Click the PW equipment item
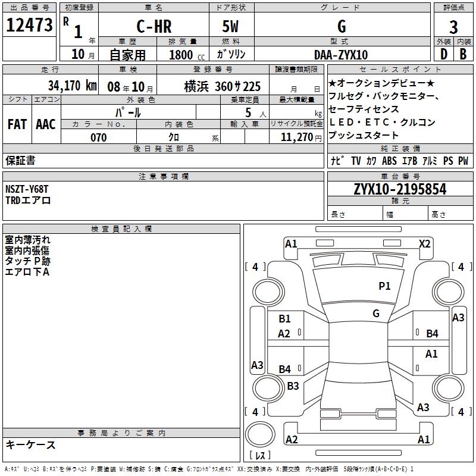The width and height of the screenshot is (476, 476). (463, 161)
